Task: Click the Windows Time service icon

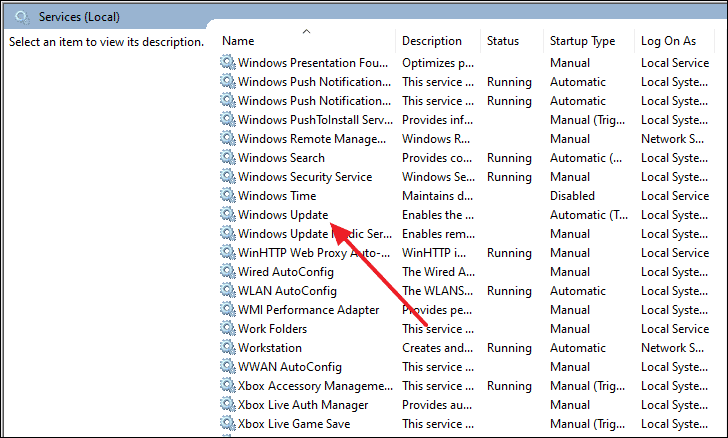Action: click(x=228, y=196)
